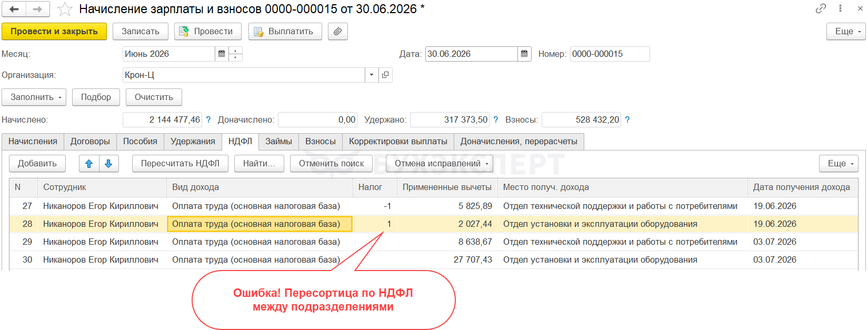Show help for Начислено question mark
Image resolution: width=868 pixels, height=330 pixels.
tap(208, 120)
